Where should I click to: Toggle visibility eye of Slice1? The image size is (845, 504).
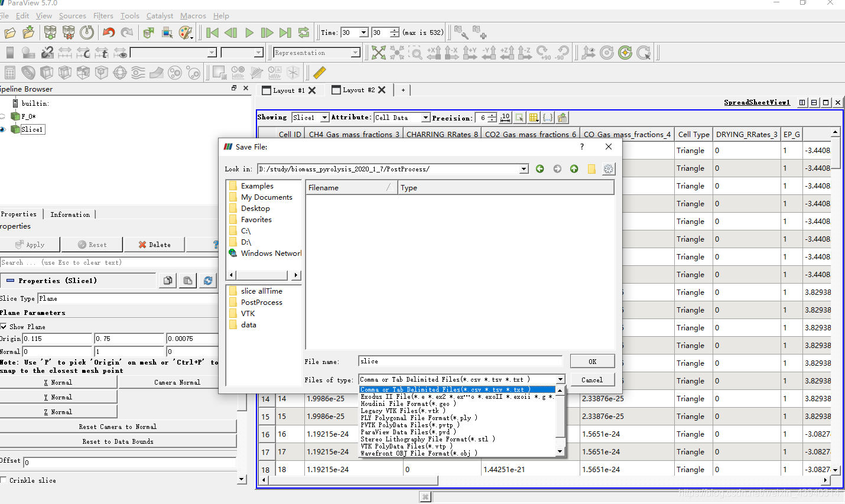click(3, 129)
